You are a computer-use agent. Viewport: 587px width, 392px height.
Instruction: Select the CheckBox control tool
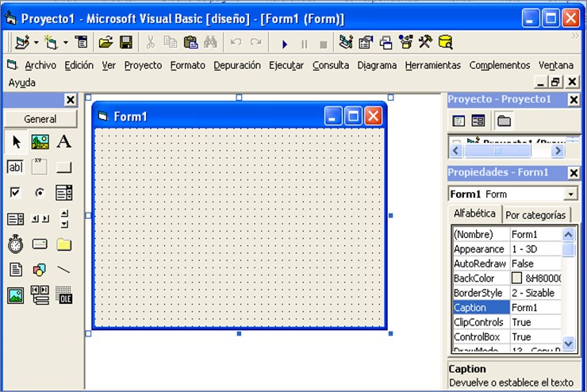tap(15, 193)
